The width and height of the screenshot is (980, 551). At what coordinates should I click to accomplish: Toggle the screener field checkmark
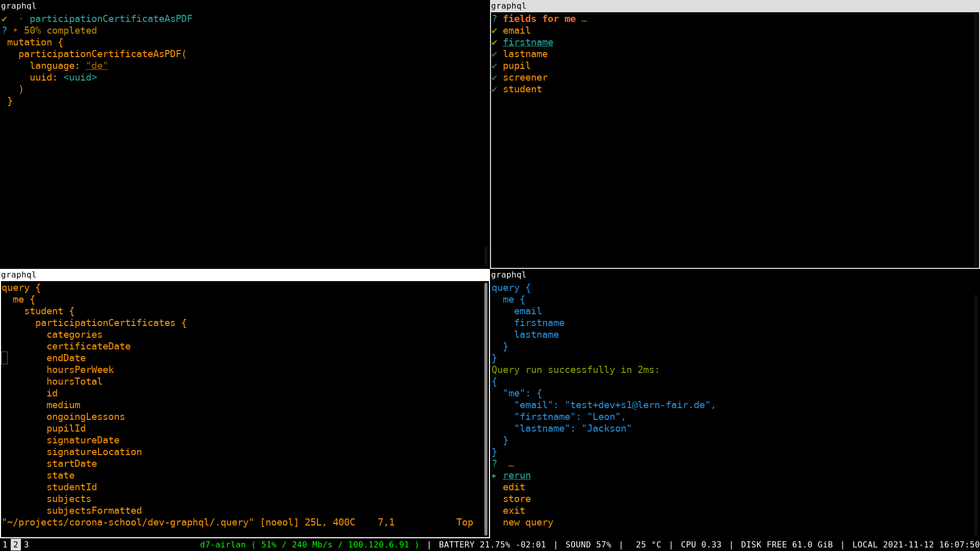[x=494, y=78]
